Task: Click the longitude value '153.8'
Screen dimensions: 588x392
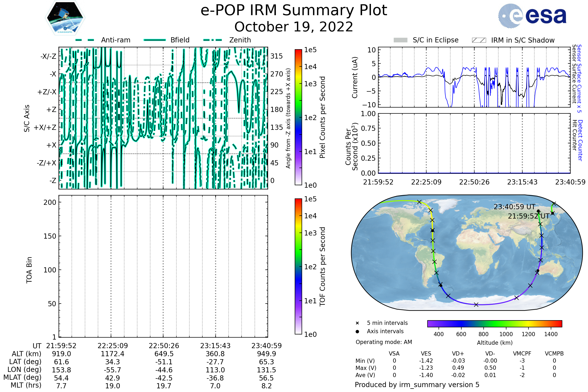Action: pyautogui.click(x=61, y=370)
